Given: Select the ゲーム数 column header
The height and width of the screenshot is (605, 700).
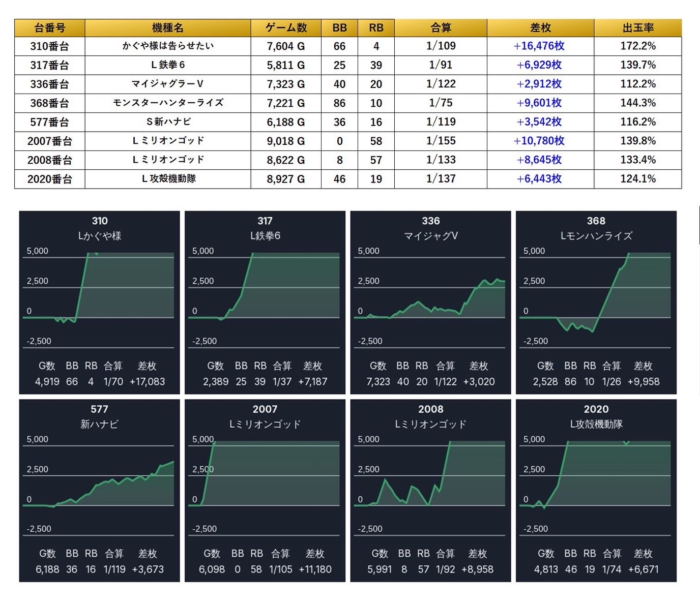Looking at the screenshot, I should coord(286,28).
